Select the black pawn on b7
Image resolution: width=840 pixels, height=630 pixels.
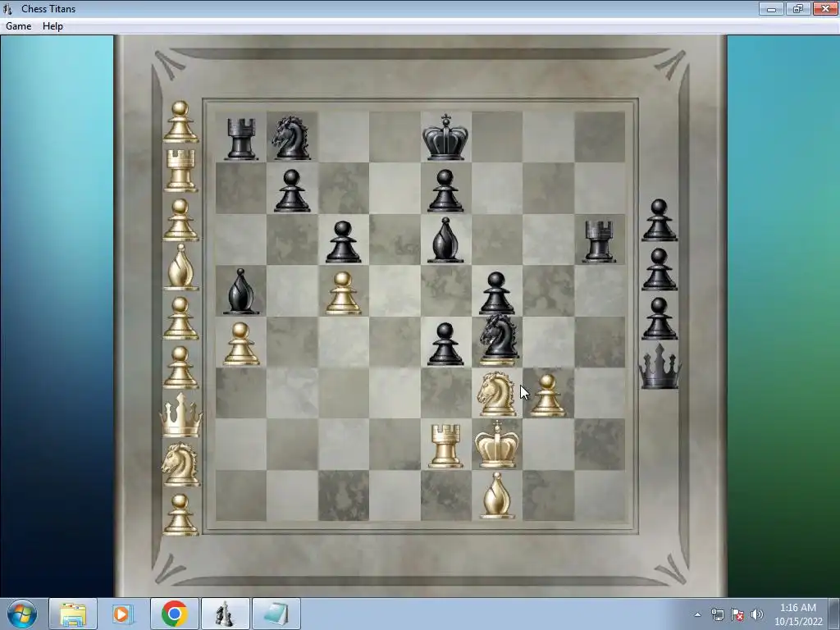pyautogui.click(x=292, y=190)
